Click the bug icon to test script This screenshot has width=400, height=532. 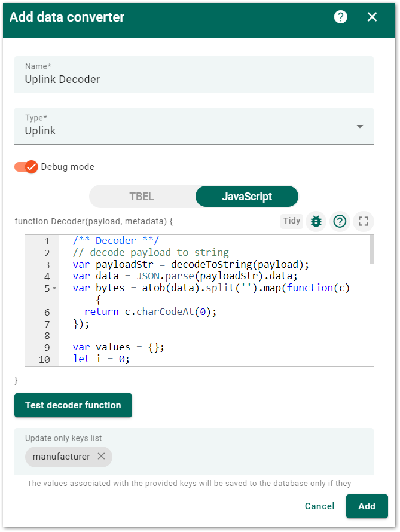[316, 221]
